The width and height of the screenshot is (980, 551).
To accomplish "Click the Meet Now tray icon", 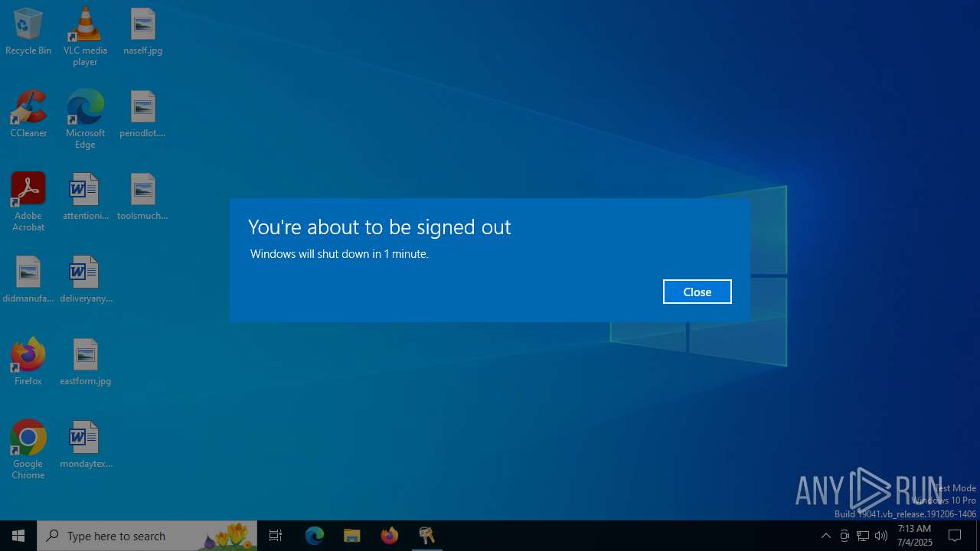I will [x=844, y=536].
